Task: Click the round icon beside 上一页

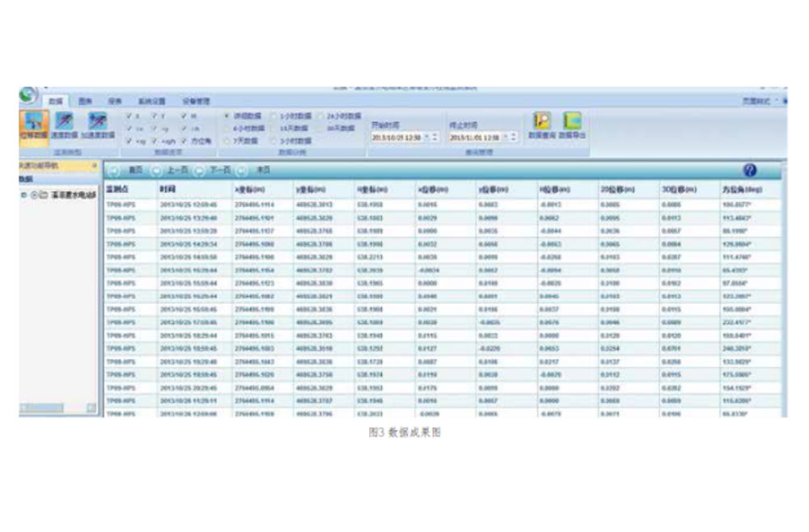Action: coord(155,171)
